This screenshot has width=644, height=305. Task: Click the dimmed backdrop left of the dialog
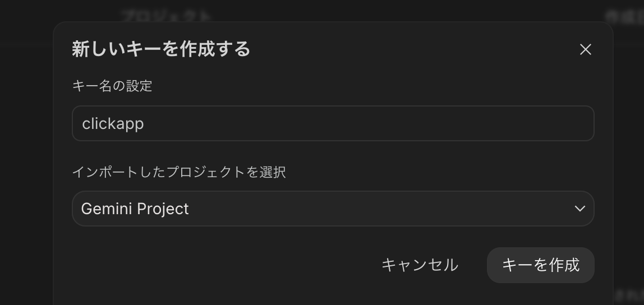click(26, 168)
